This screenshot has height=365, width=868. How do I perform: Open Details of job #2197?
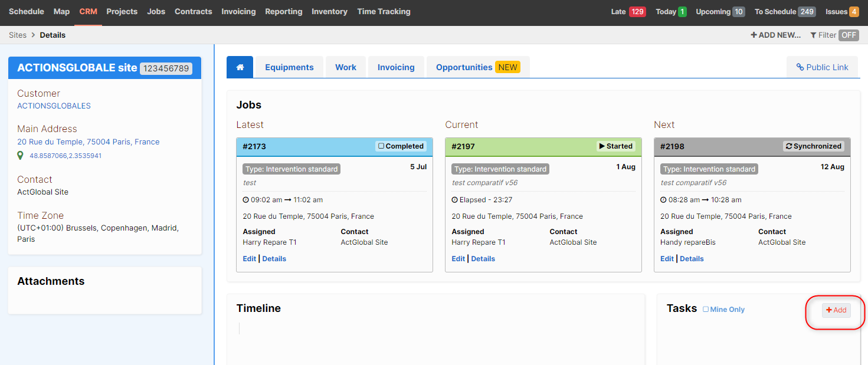coord(483,259)
